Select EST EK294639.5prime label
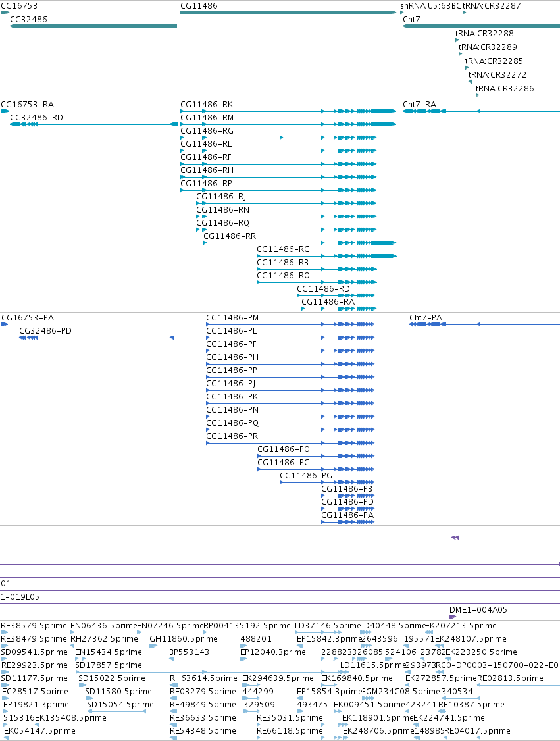 278,678
